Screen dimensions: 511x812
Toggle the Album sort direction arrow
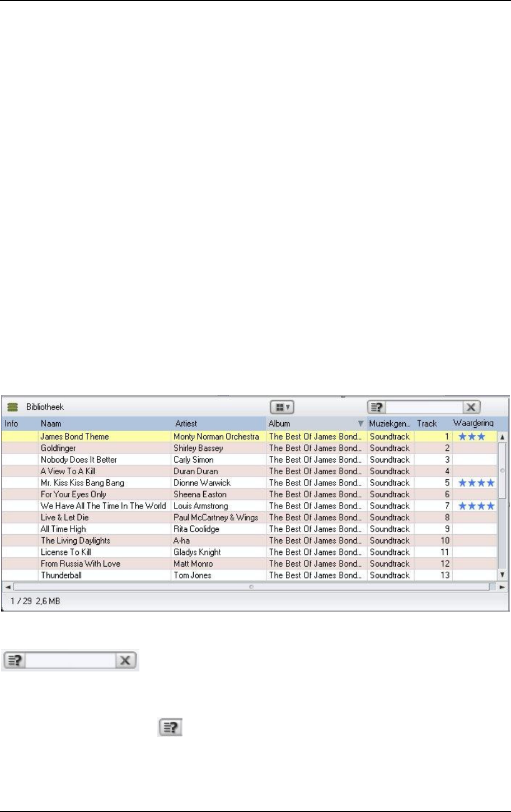click(361, 424)
